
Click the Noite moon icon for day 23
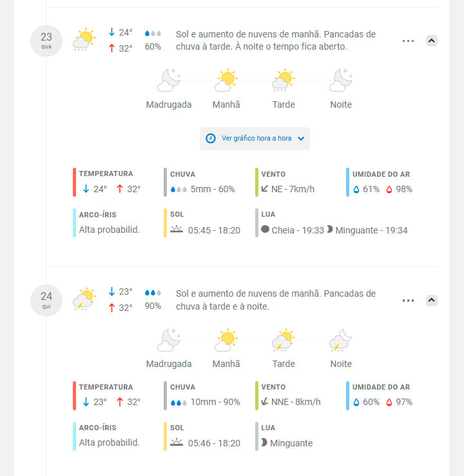(x=341, y=81)
